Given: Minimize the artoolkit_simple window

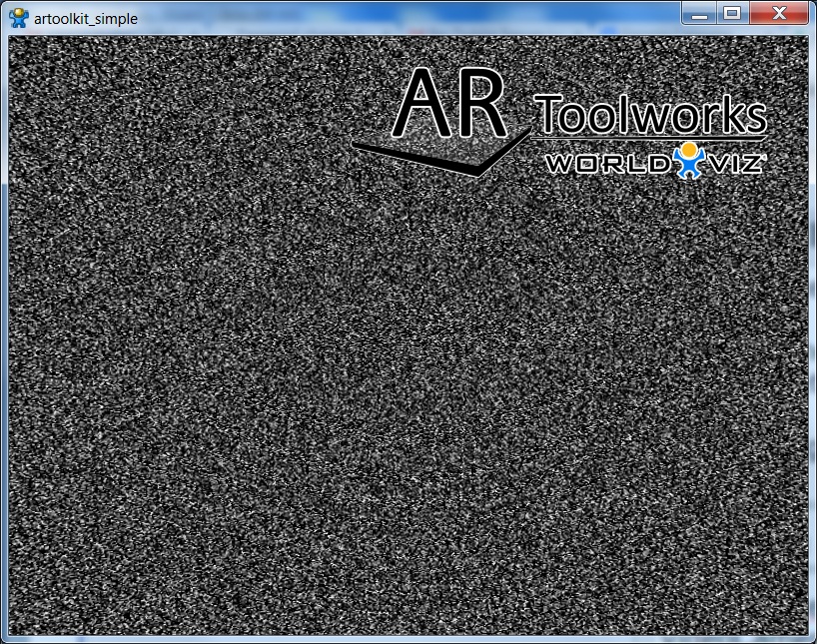Looking at the screenshot, I should [700, 13].
